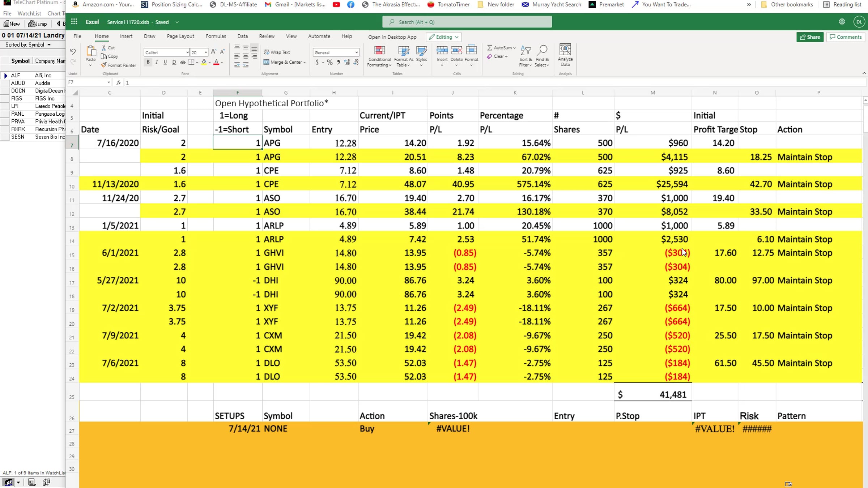Expand the Name Box dropdown for F7
Image resolution: width=868 pixels, height=488 pixels.
pos(109,83)
